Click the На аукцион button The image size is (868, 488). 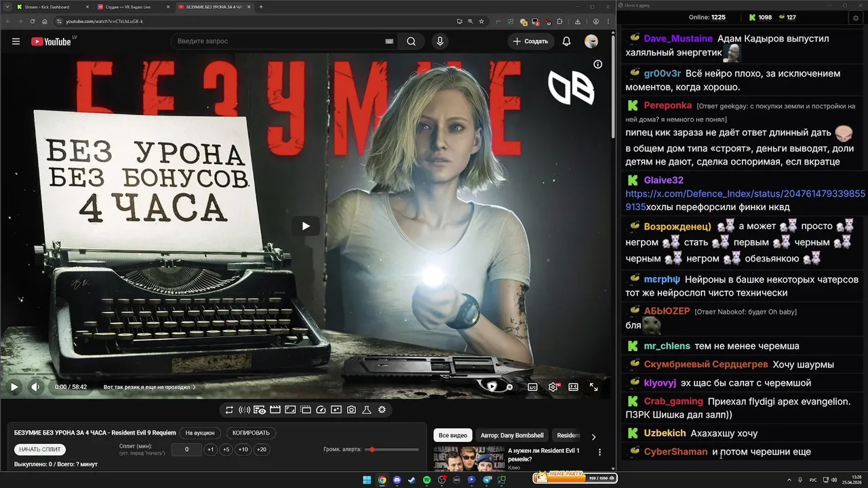click(200, 432)
